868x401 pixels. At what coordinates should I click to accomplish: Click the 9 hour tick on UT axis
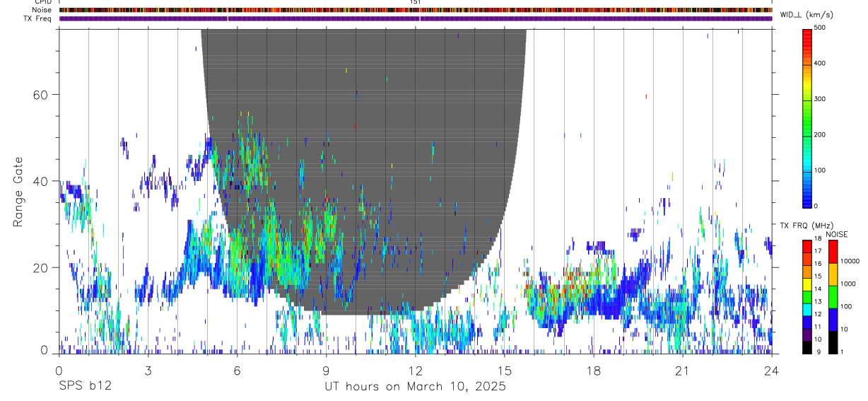[x=326, y=370]
